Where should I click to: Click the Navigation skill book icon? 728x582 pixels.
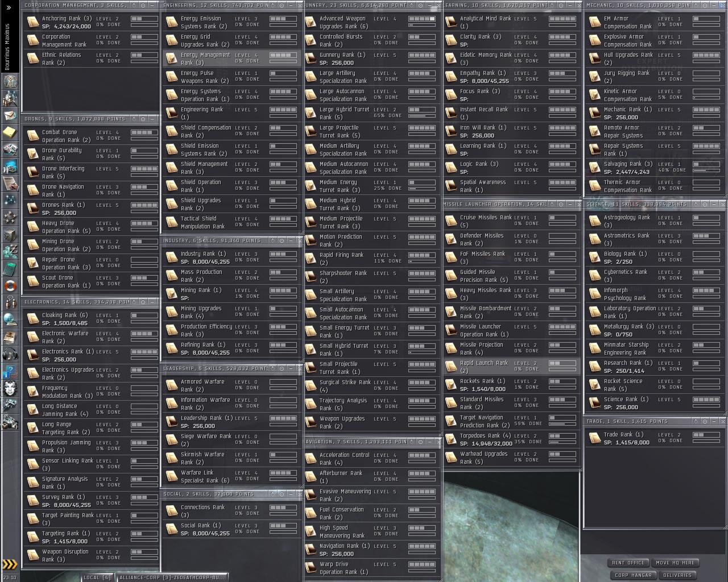tap(311, 550)
